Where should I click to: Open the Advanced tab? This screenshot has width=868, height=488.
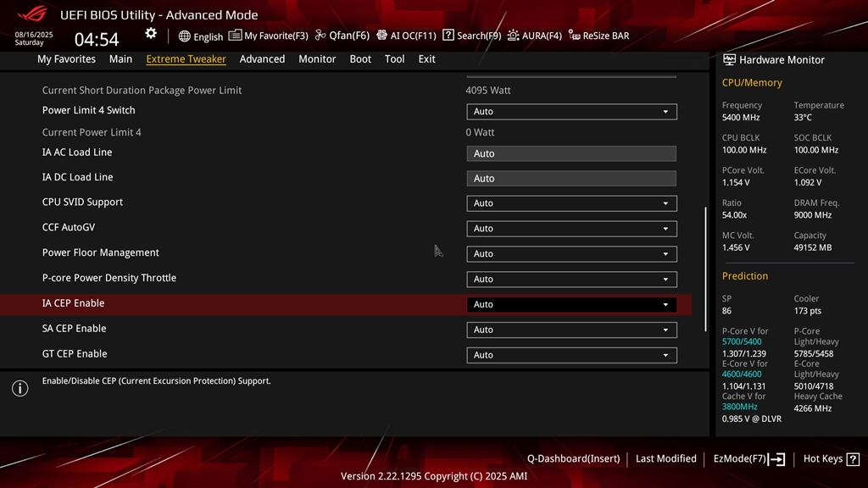tap(263, 59)
